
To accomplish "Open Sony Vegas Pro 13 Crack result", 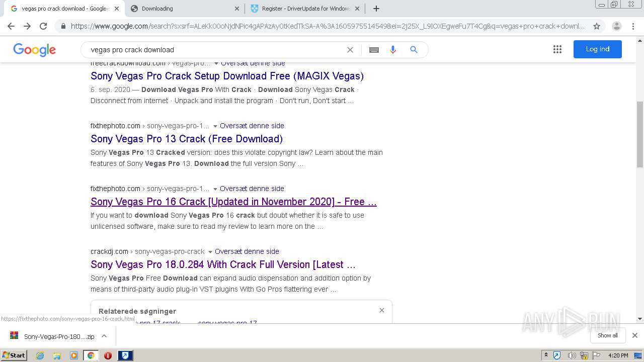I will 187,139.
